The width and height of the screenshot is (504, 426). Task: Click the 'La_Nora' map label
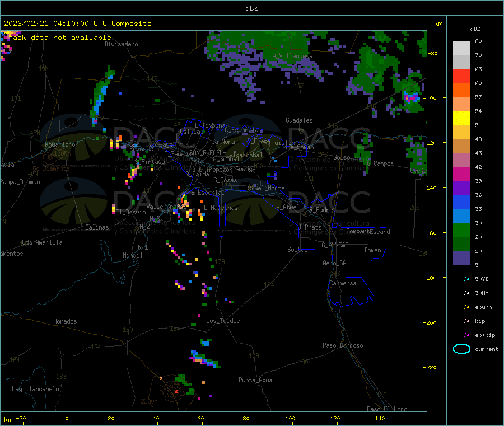point(223,142)
